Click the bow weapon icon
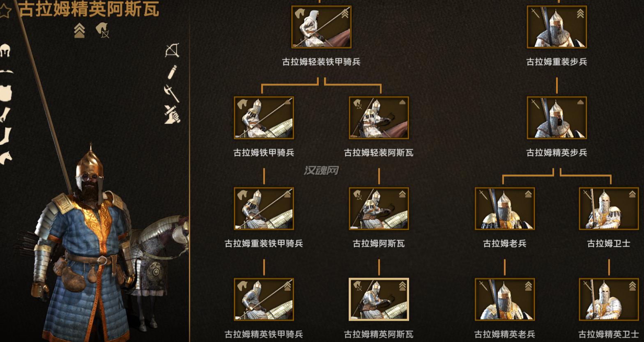The height and width of the screenshot is (342, 644). pos(172,50)
